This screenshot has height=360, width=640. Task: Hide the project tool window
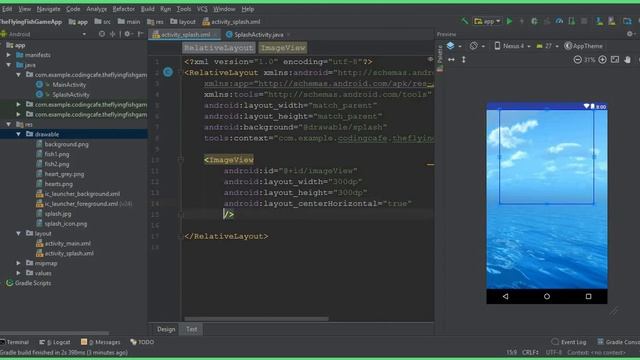click(140, 34)
